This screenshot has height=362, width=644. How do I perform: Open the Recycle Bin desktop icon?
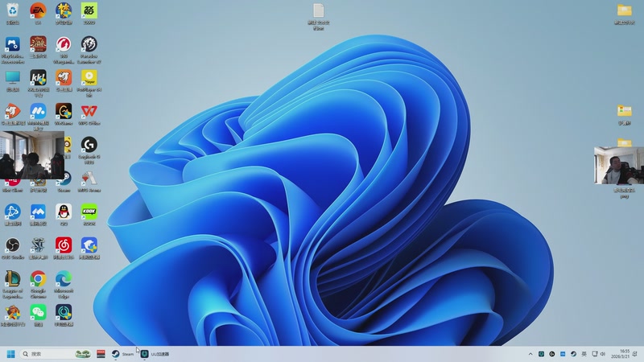(x=13, y=14)
